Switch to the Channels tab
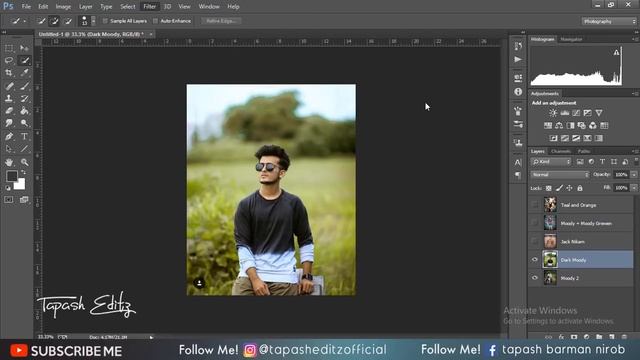Viewport: 640px width, 360px height. point(561,151)
